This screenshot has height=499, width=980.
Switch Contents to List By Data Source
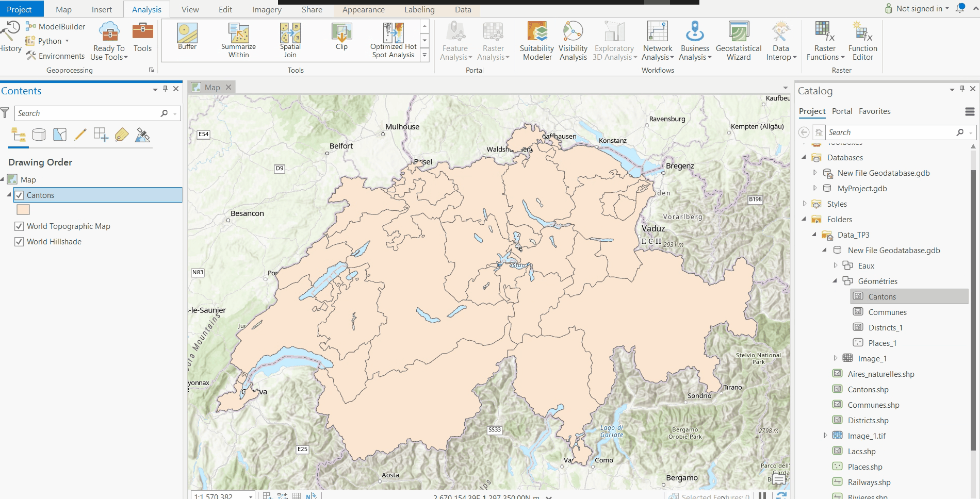39,135
